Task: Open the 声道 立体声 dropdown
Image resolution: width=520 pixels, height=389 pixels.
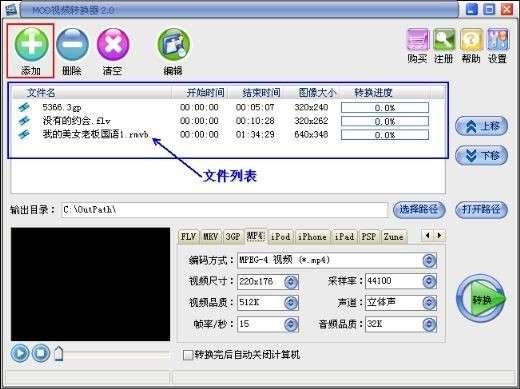Action: coord(429,303)
